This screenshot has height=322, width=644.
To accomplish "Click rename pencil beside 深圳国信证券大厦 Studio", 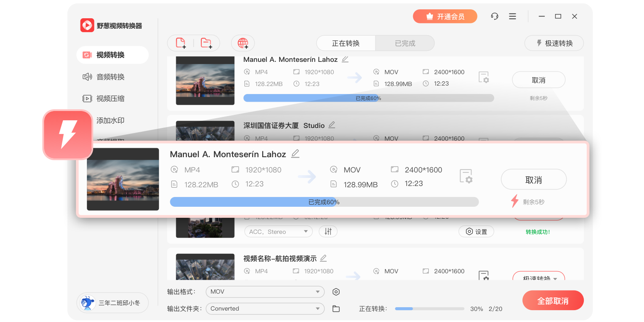I will 332,125.
